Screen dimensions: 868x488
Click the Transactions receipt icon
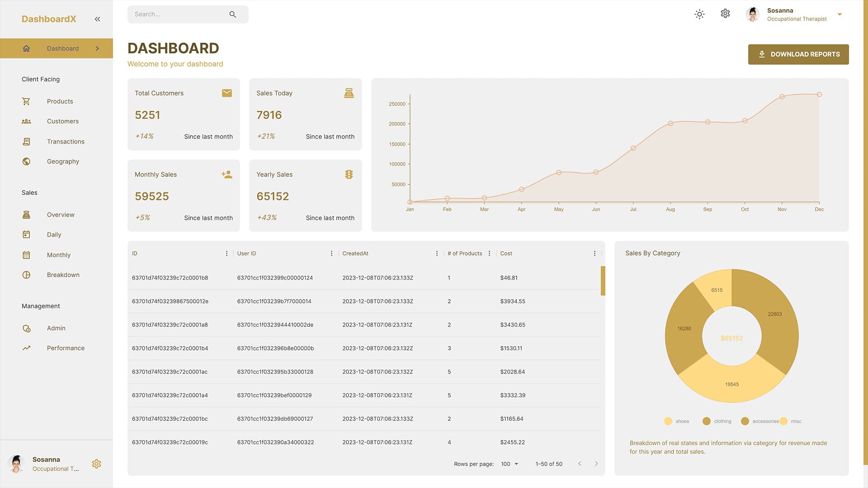26,141
